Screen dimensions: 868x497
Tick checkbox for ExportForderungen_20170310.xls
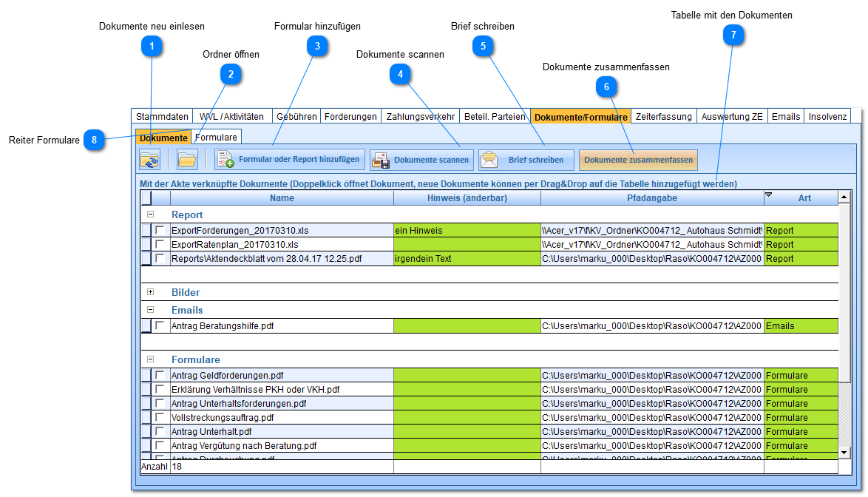tap(160, 231)
